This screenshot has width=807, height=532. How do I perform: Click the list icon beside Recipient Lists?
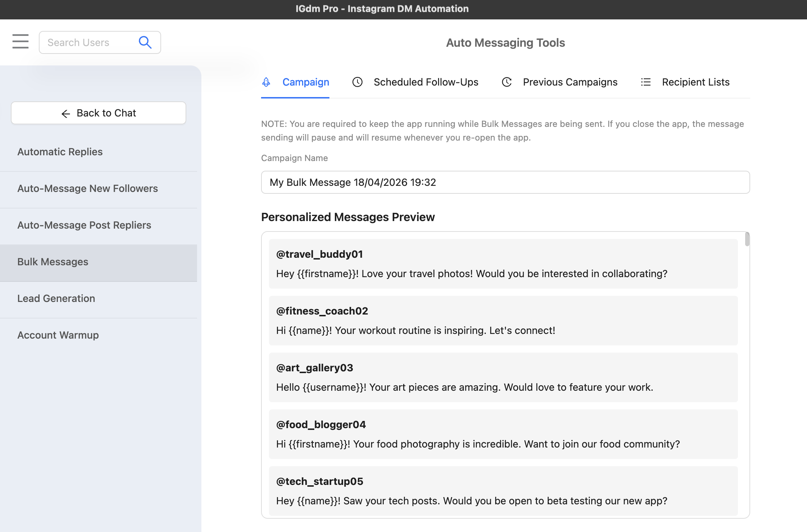click(x=646, y=82)
